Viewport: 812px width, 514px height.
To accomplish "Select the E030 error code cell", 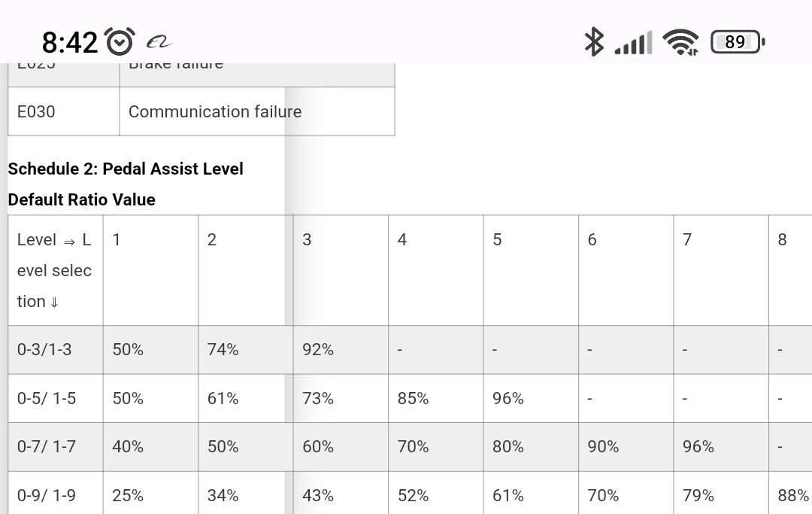I will pyautogui.click(x=64, y=111).
